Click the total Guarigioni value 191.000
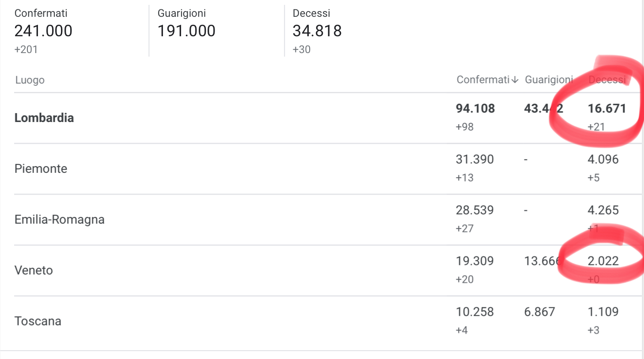 click(x=186, y=31)
